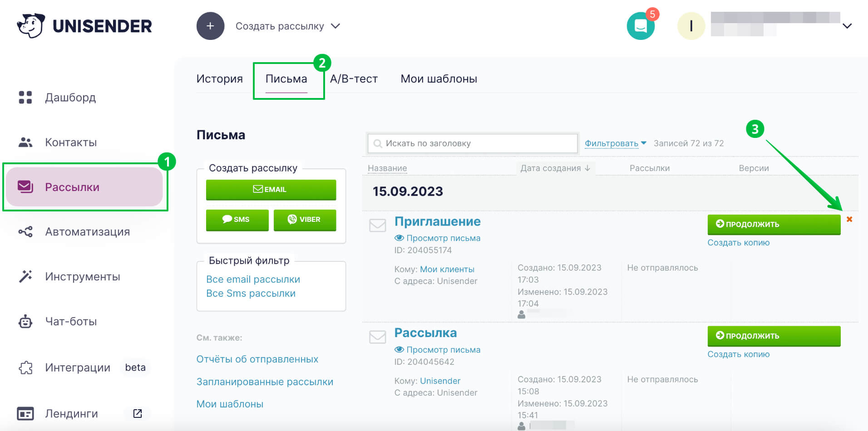Click the Инструменты magic wand icon
This screenshot has width=868, height=431.
click(x=25, y=276)
